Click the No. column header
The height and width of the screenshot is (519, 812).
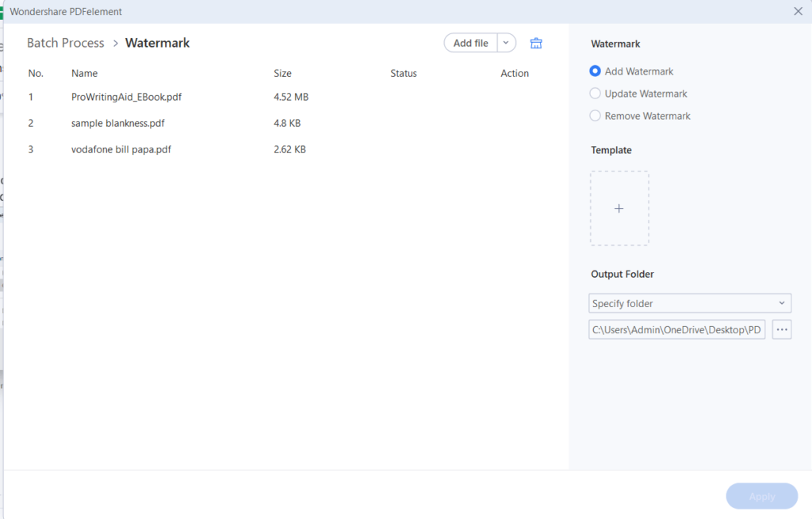click(36, 73)
